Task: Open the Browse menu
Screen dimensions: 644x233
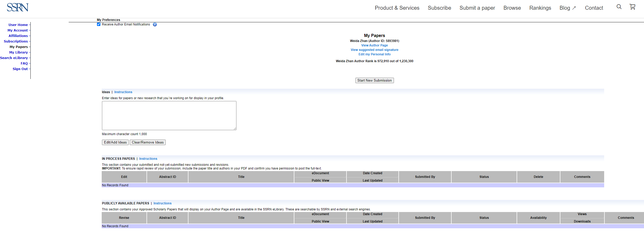Action: [x=512, y=8]
